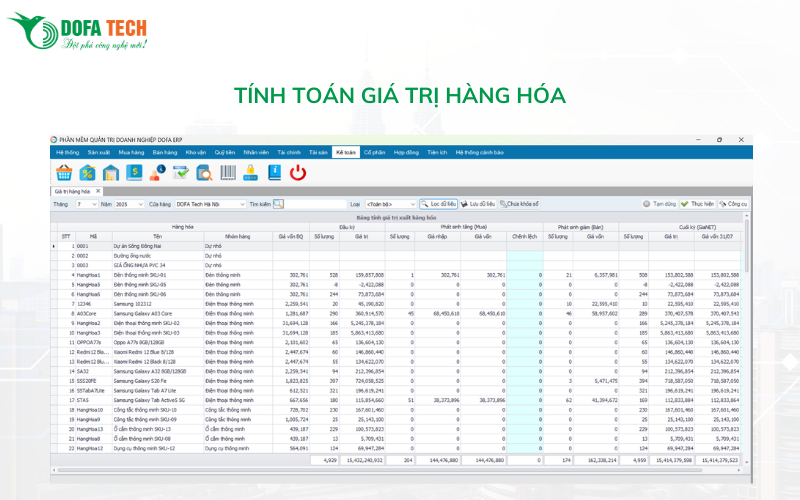
Task: Open the Kho vận menu
Action: 196,153
